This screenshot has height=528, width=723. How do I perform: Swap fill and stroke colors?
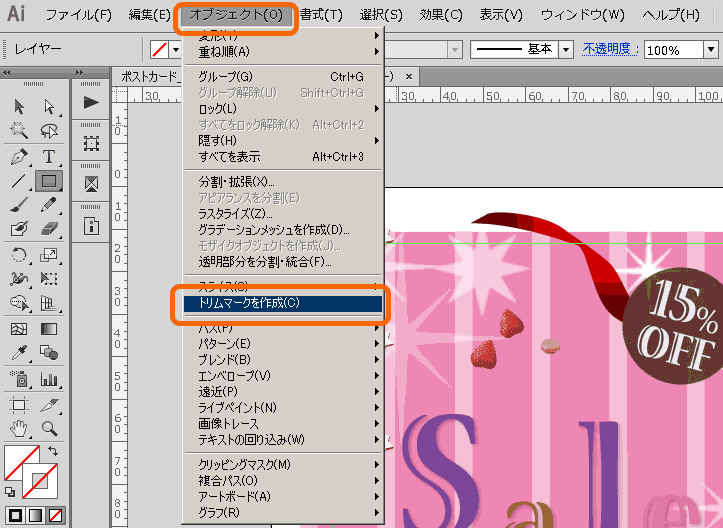coord(52,453)
